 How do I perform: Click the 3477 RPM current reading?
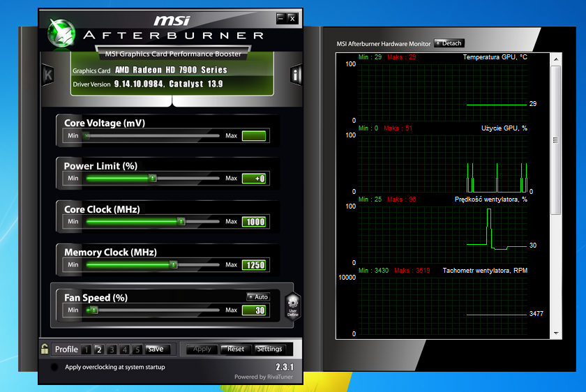pos(536,313)
